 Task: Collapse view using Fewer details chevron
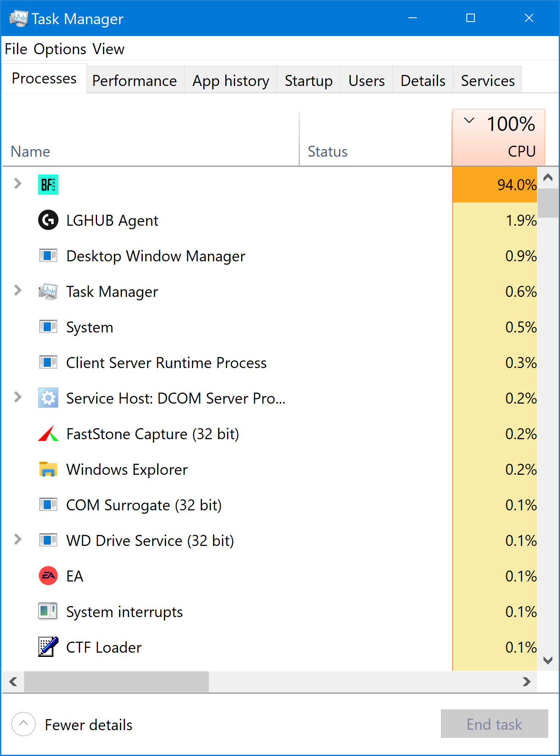coord(24,724)
